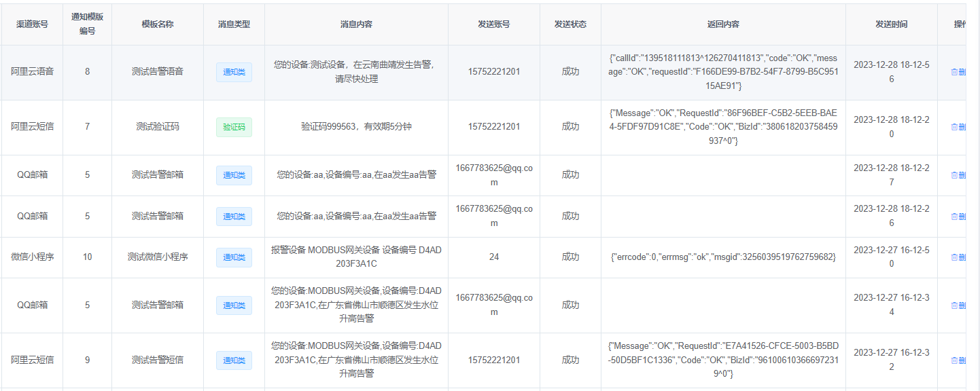The height and width of the screenshot is (391, 980).
Task: Delete the 微信小程序 notification record
Action: point(958,257)
